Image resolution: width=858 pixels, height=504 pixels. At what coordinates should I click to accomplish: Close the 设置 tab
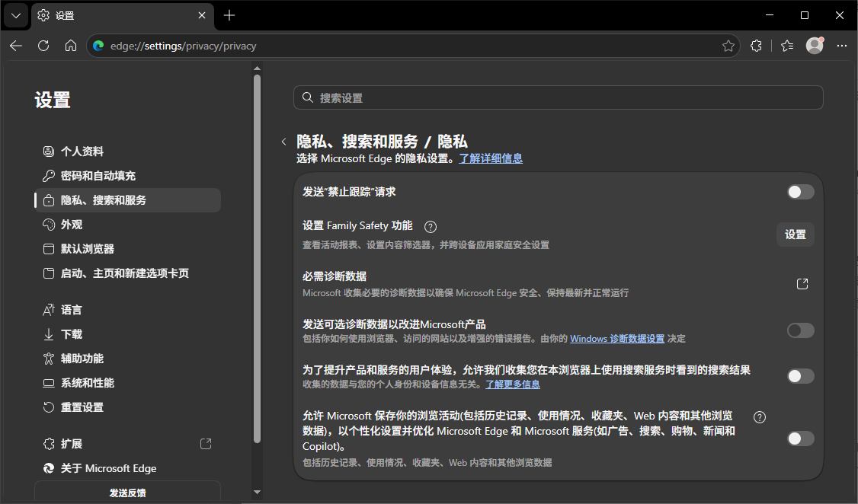(202, 15)
